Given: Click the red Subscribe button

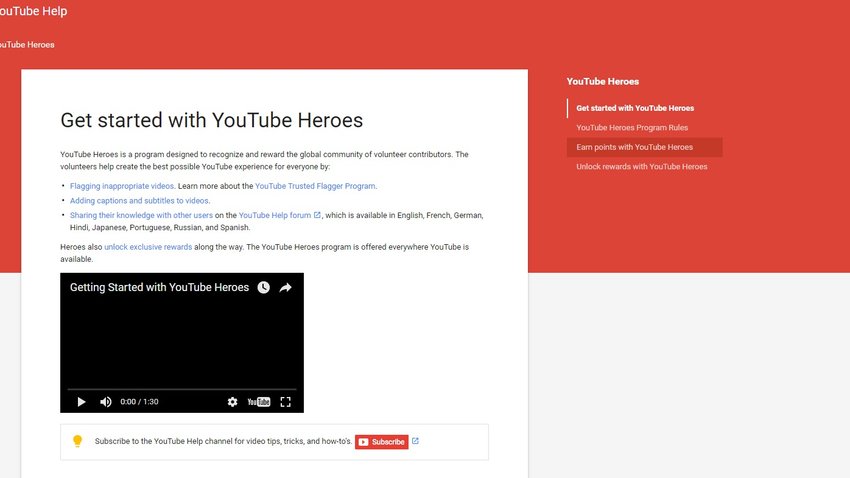Looking at the screenshot, I should pyautogui.click(x=382, y=442).
